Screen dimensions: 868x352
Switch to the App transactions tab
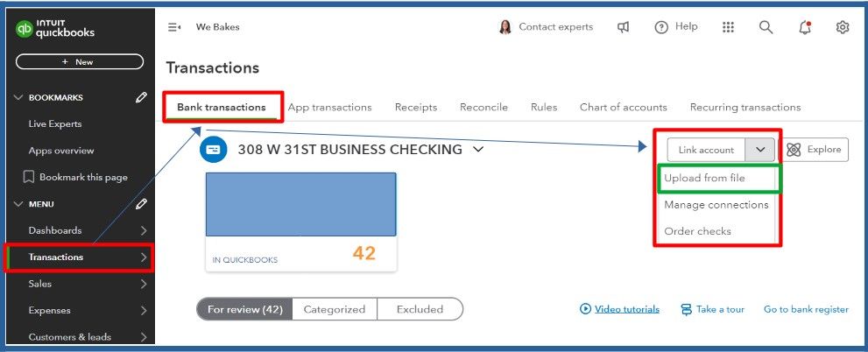point(330,108)
